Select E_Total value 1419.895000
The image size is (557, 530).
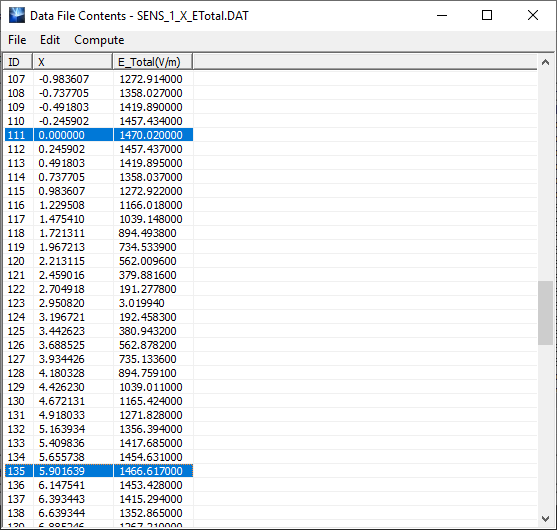[151, 163]
